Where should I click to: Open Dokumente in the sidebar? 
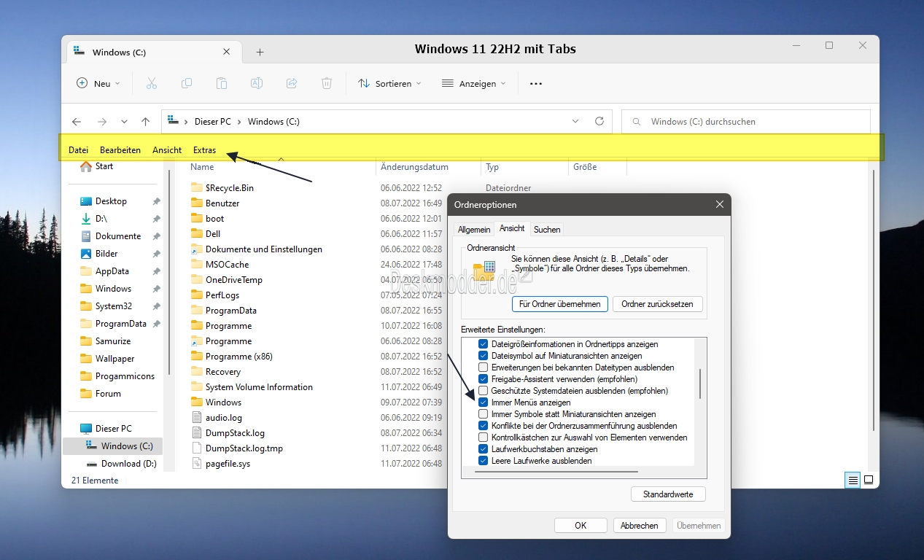tap(118, 236)
